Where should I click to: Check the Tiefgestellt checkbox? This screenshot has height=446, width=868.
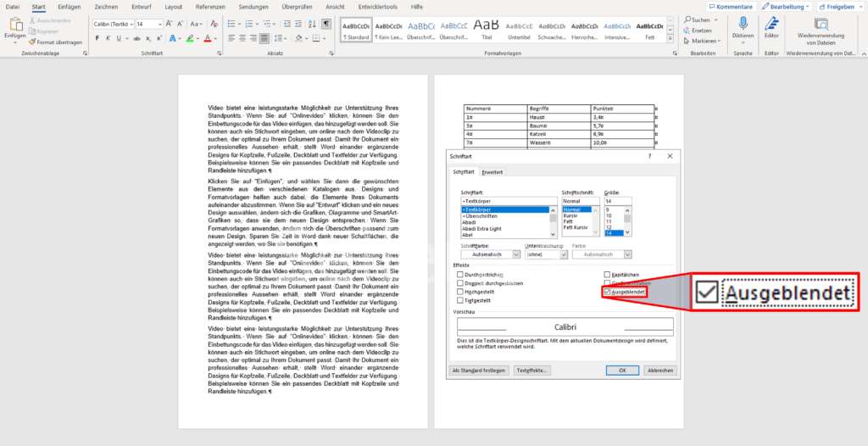point(460,300)
